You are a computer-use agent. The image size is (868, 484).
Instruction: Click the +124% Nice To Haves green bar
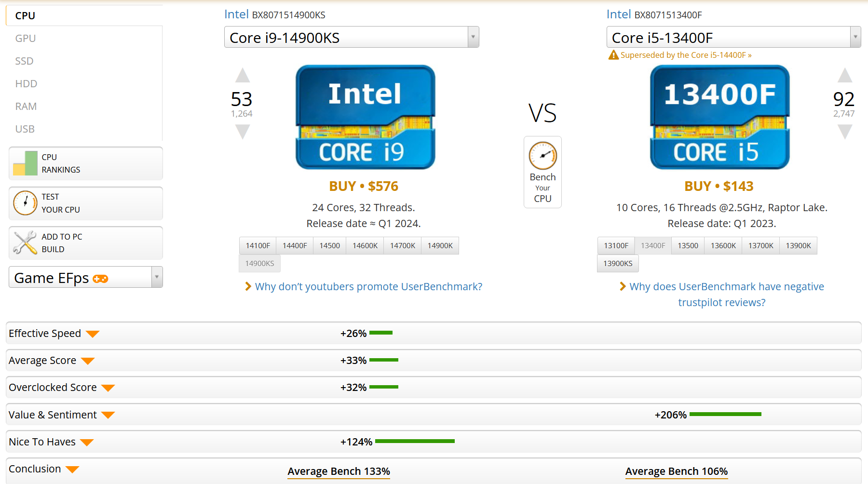(x=415, y=441)
